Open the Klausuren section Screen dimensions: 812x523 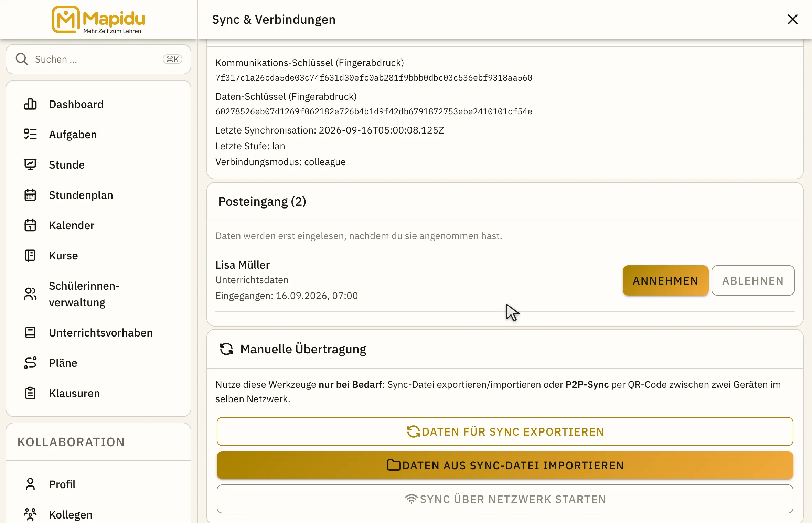[x=98, y=393]
